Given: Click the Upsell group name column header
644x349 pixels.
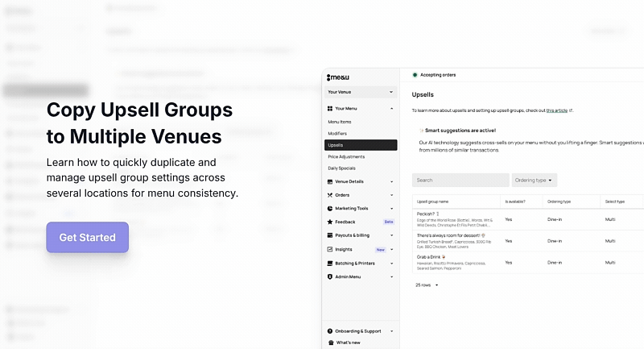Looking at the screenshot, I should [432, 202].
